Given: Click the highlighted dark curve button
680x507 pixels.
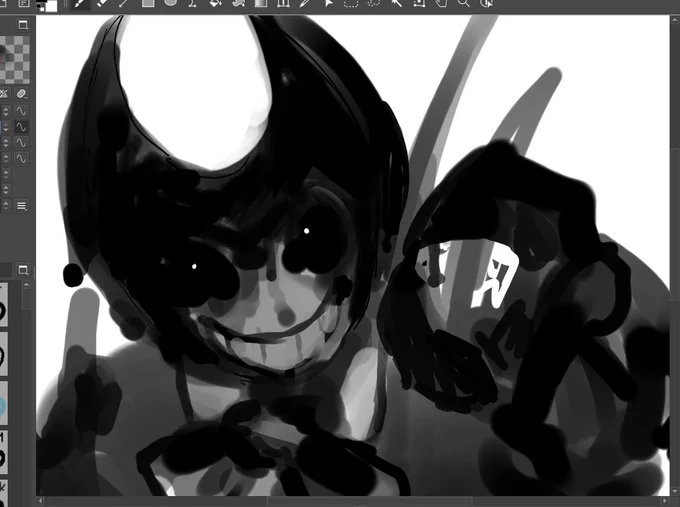Looking at the screenshot, I should (x=21, y=127).
